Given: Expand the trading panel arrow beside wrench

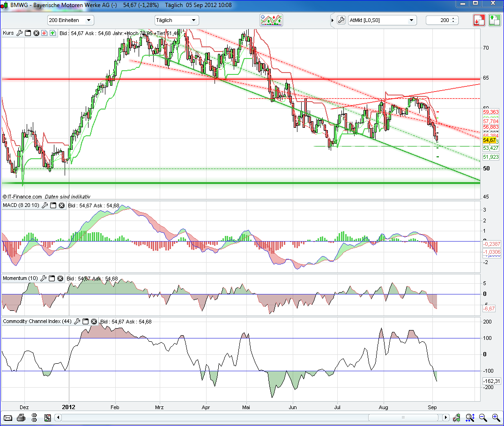Looking at the screenshot, I should coord(332,20).
